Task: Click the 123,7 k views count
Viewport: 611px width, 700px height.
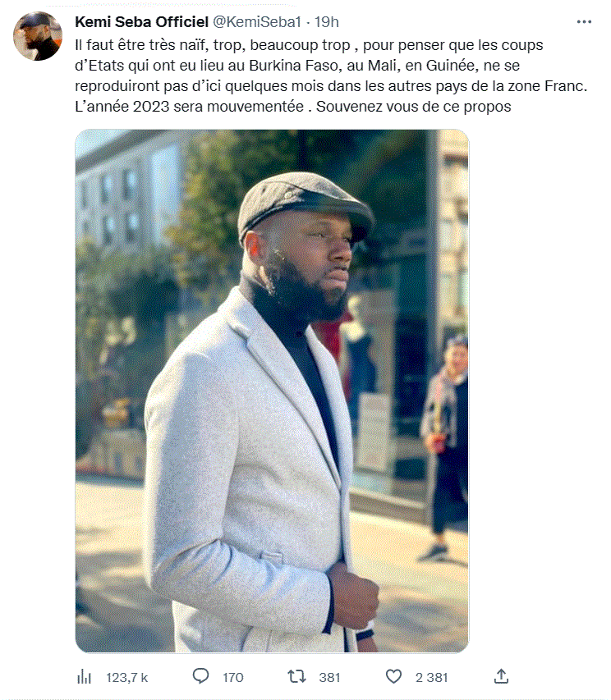Action: tap(126, 678)
